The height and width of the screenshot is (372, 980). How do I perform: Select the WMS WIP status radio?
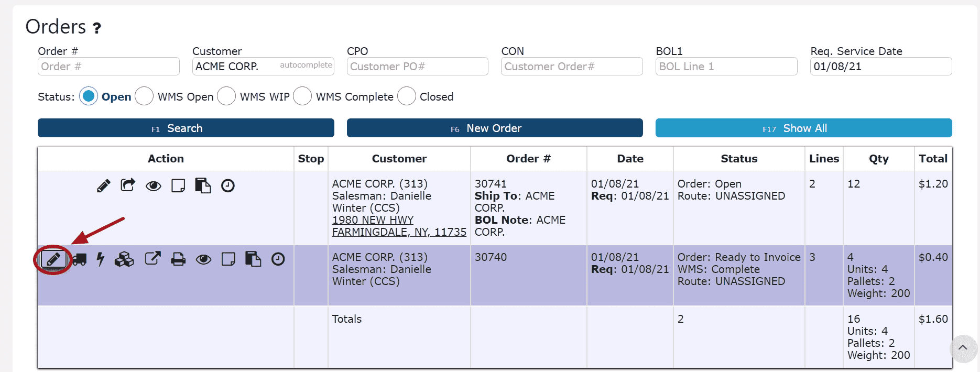[x=226, y=96]
